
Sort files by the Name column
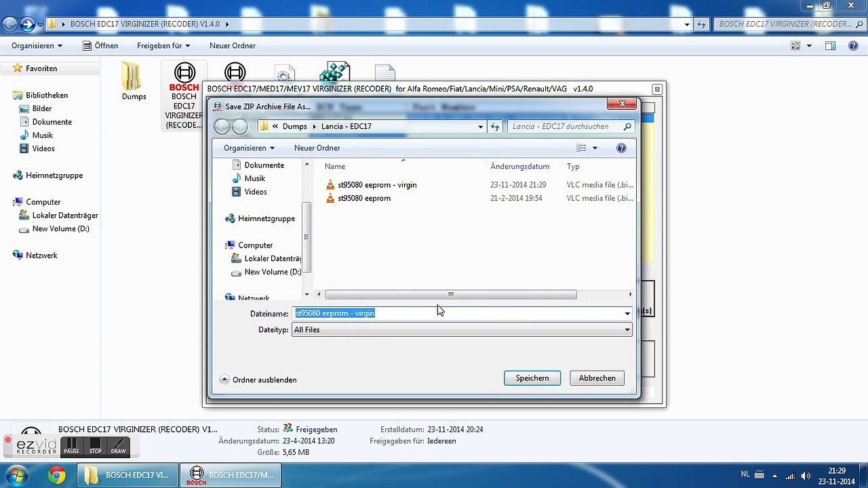[x=403, y=167]
